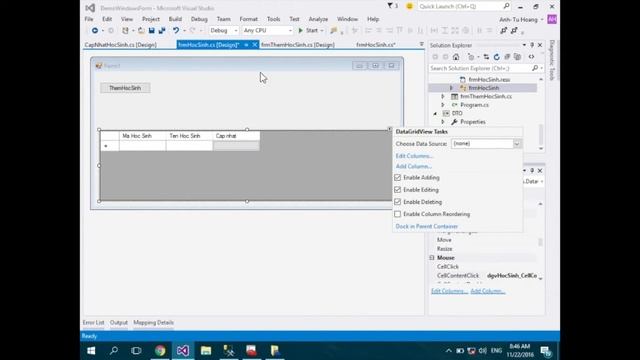This screenshot has width=640, height=360.
Task: Open File Explorer from the taskbar
Action: point(206,351)
